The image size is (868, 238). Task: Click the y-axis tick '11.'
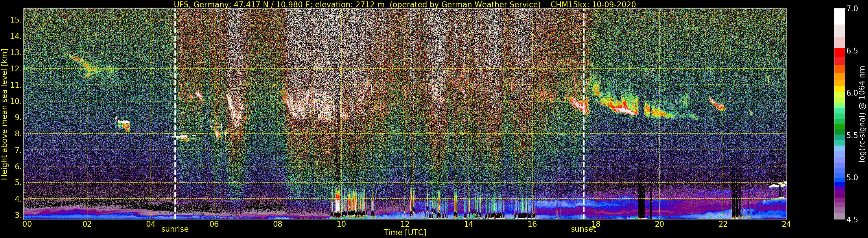pyautogui.click(x=16, y=85)
